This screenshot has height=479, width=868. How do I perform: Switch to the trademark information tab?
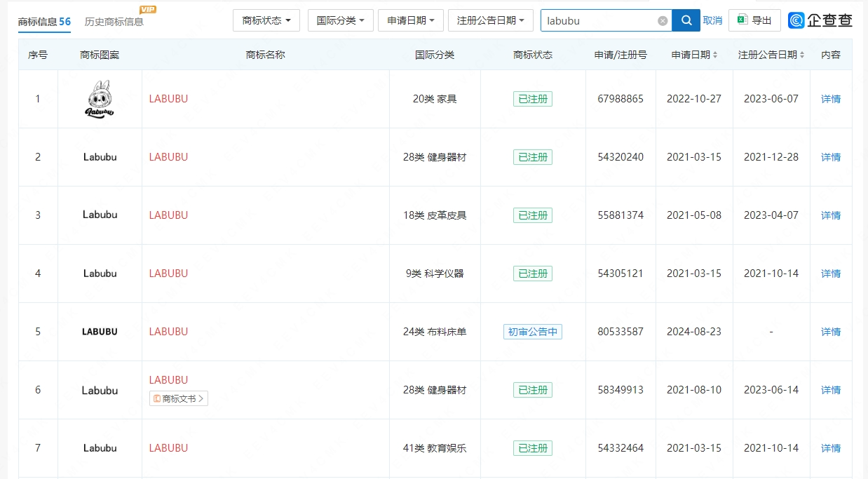pyautogui.click(x=44, y=22)
